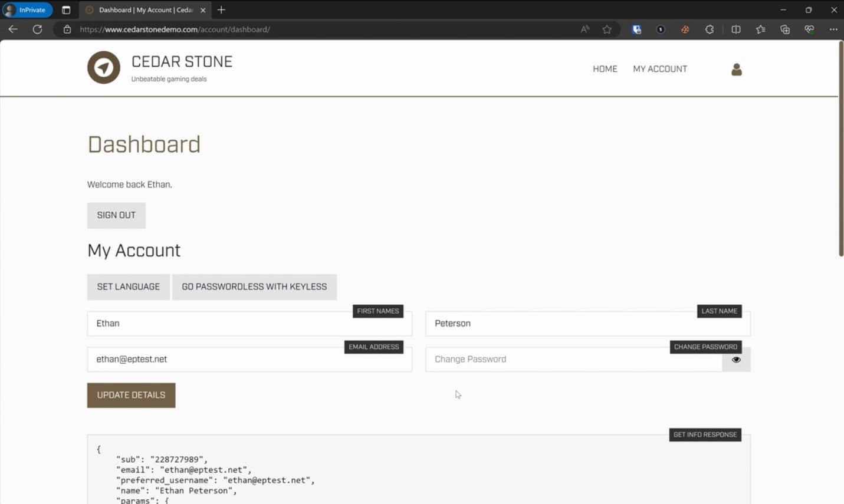Click the FIRST NAMES input containing Ethan
Viewport: 844px width, 504px height.
[249, 323]
